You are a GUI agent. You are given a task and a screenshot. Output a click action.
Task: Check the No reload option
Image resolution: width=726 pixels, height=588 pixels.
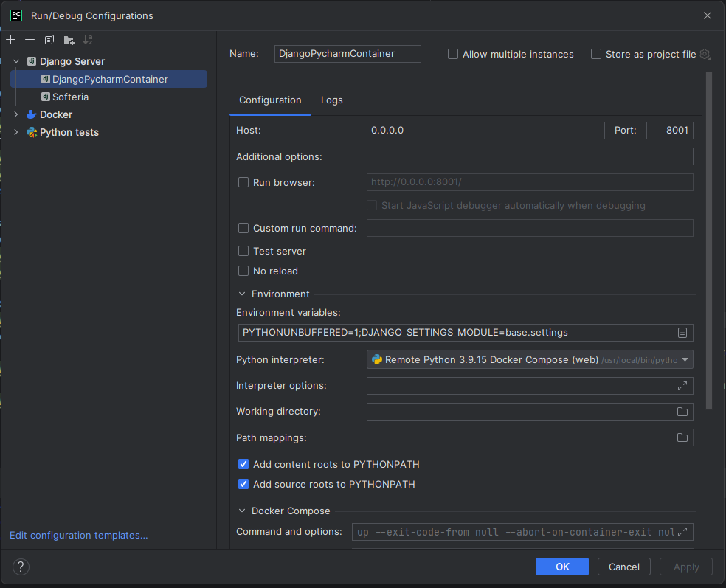coord(243,271)
